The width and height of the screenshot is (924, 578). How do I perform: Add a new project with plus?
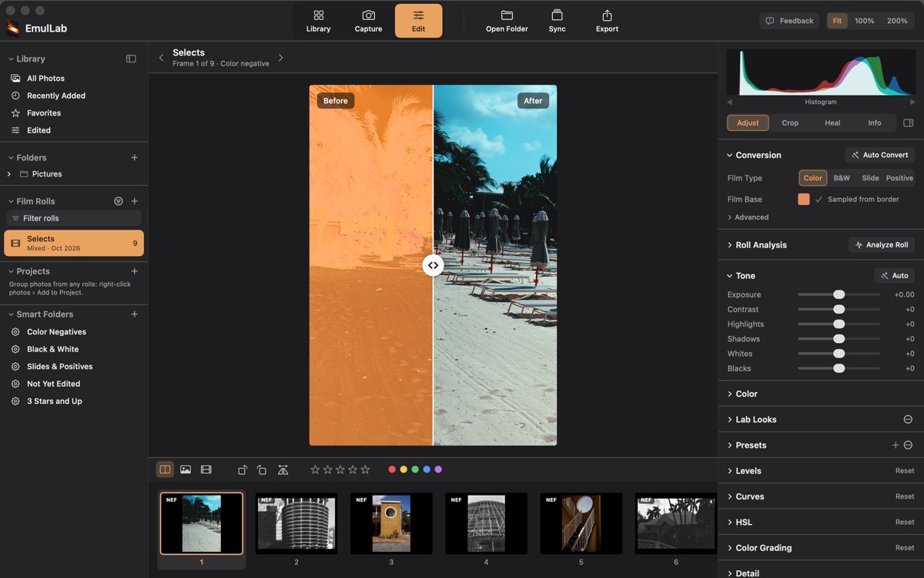pyautogui.click(x=134, y=271)
